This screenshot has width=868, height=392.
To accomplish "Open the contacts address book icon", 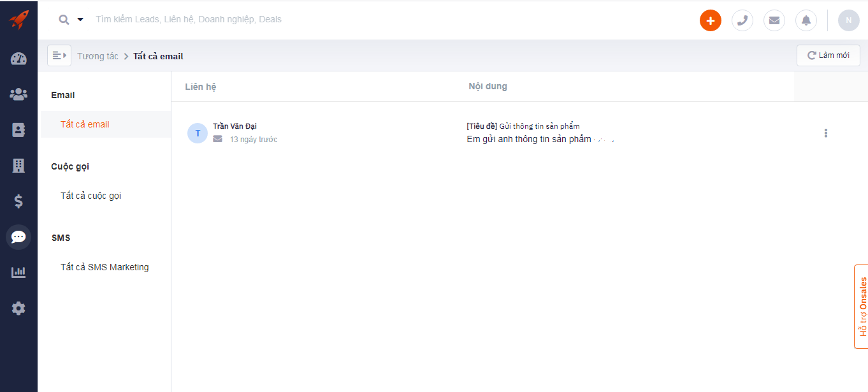I will pos(18,130).
